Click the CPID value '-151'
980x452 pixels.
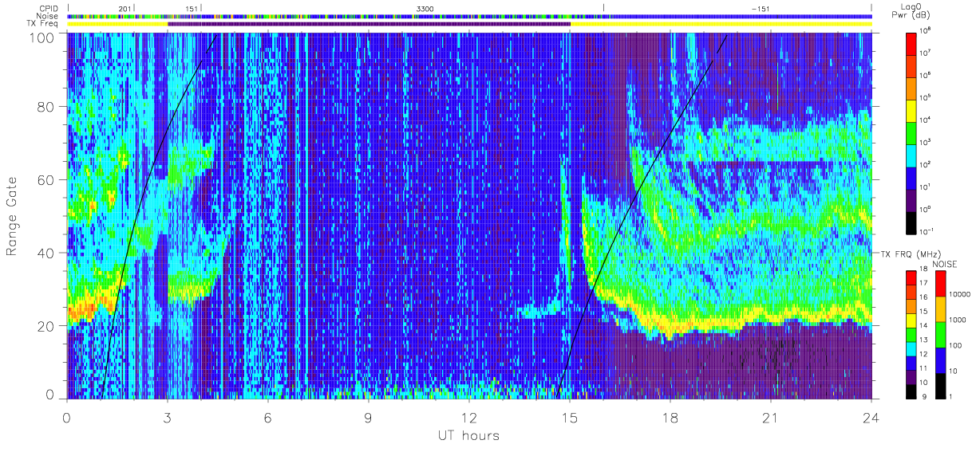click(x=760, y=8)
